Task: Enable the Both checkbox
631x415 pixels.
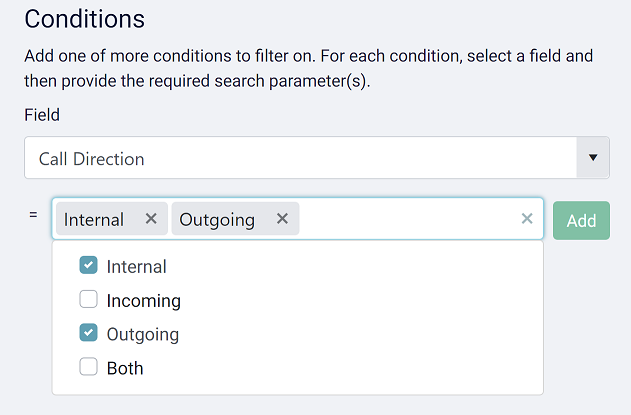Action: point(88,368)
